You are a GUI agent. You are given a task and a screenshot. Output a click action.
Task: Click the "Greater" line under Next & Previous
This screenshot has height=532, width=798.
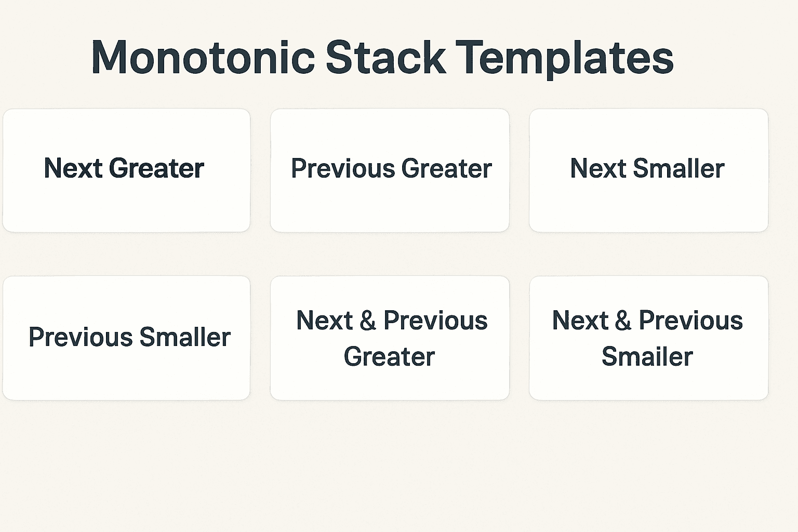tap(389, 357)
